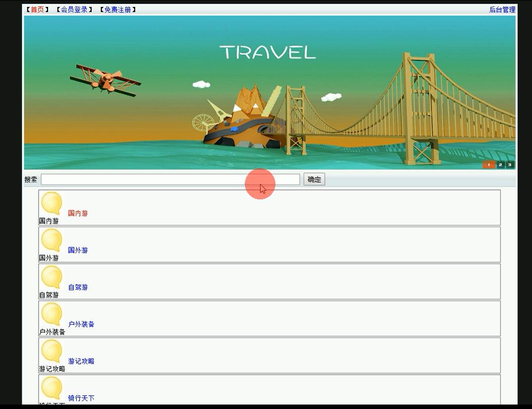Screen dimensions: 532x409
Task: Open the blue 户外装备 category link
Action: coord(81,324)
